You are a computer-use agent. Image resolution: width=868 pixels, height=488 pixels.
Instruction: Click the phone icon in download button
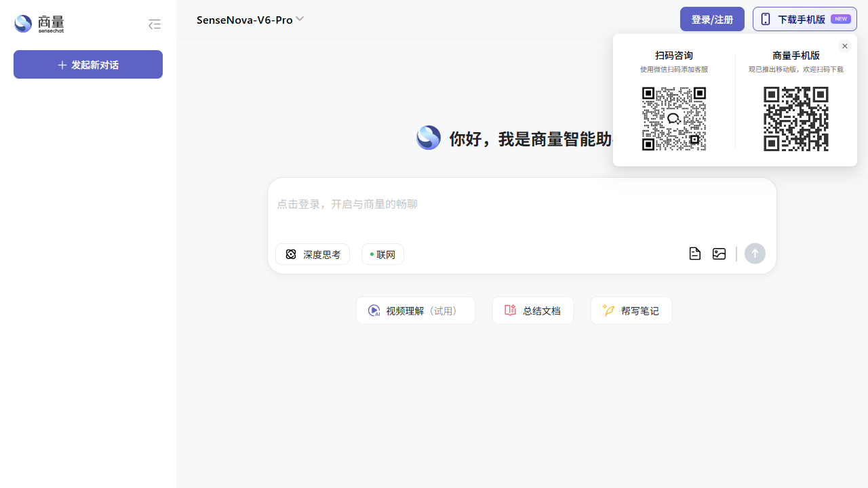coord(766,19)
